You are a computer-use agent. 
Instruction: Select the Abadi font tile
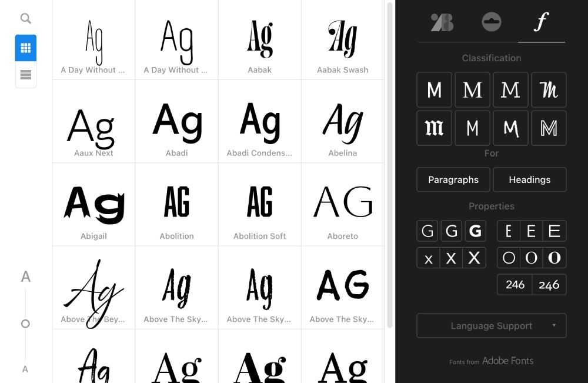(176, 122)
